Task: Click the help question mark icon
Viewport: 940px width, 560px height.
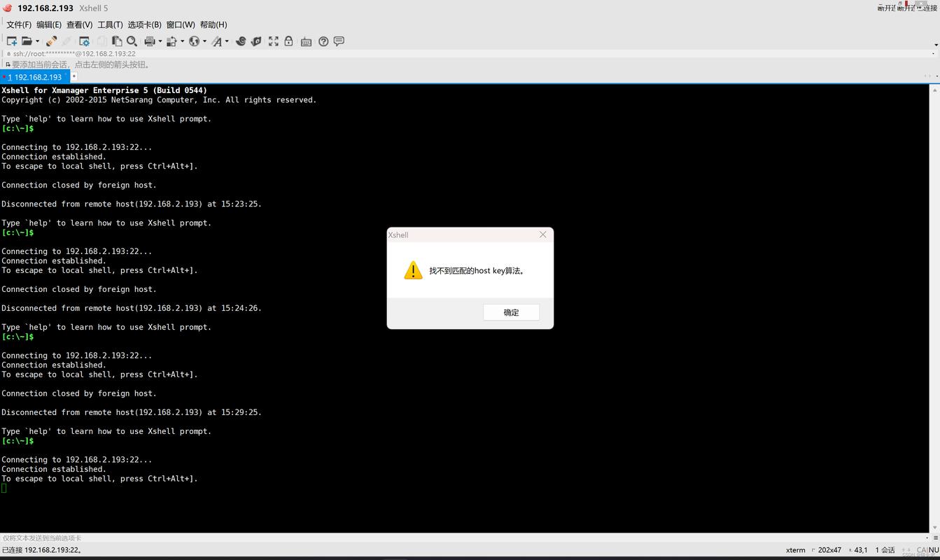Action: (323, 41)
